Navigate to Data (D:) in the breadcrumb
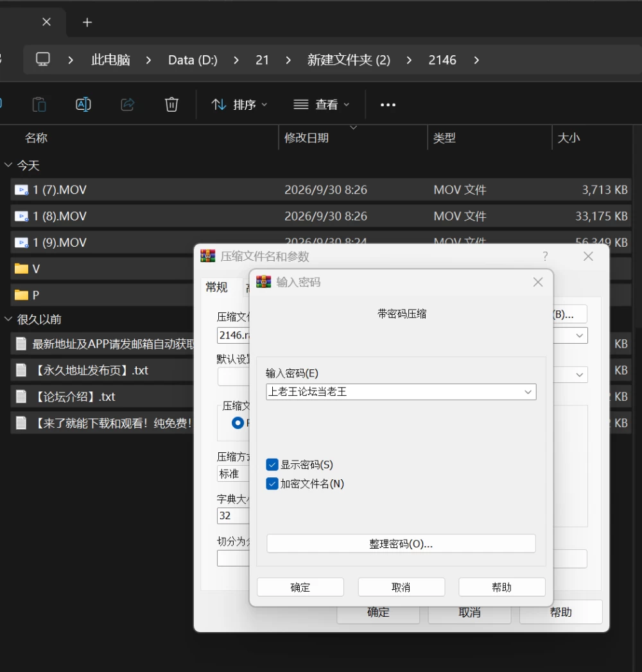Viewport: 642px width, 672px height. pyautogui.click(x=193, y=60)
